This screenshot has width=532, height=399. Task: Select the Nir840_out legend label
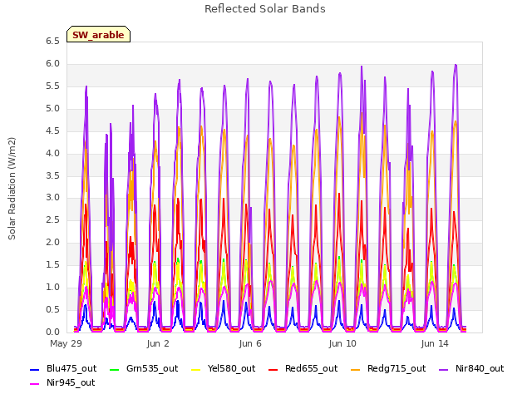(480, 368)
